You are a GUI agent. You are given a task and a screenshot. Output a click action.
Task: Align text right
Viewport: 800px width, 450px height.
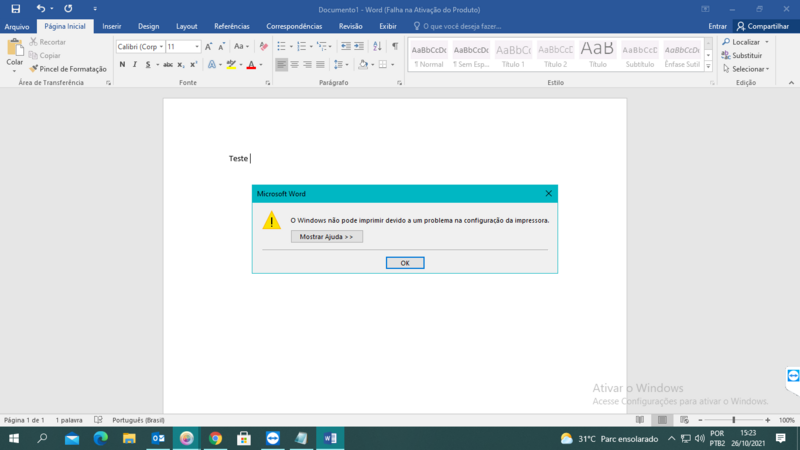[307, 64]
